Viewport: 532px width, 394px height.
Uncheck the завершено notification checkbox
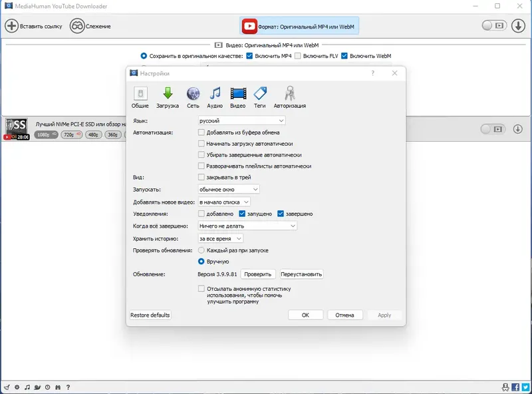(280, 214)
